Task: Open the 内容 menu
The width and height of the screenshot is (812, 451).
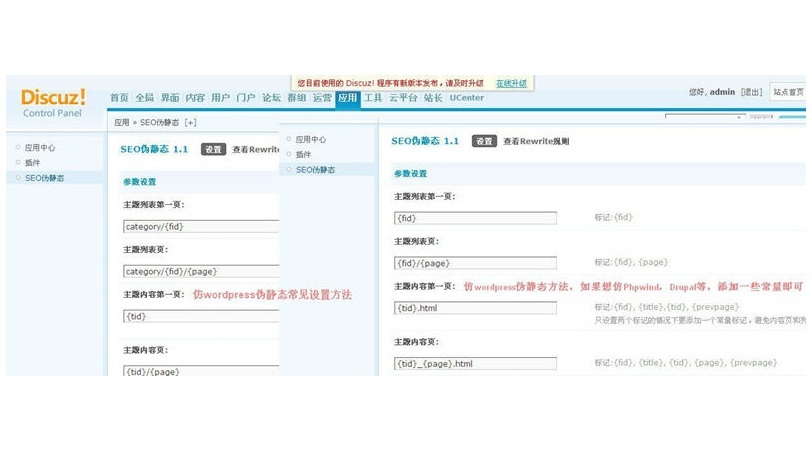Action: click(195, 97)
